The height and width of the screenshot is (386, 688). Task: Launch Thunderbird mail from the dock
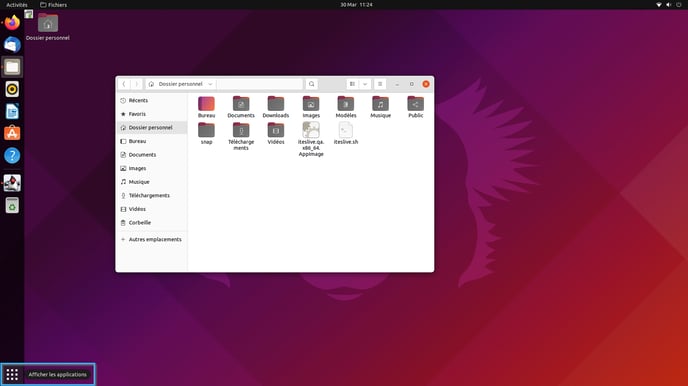[x=12, y=45]
